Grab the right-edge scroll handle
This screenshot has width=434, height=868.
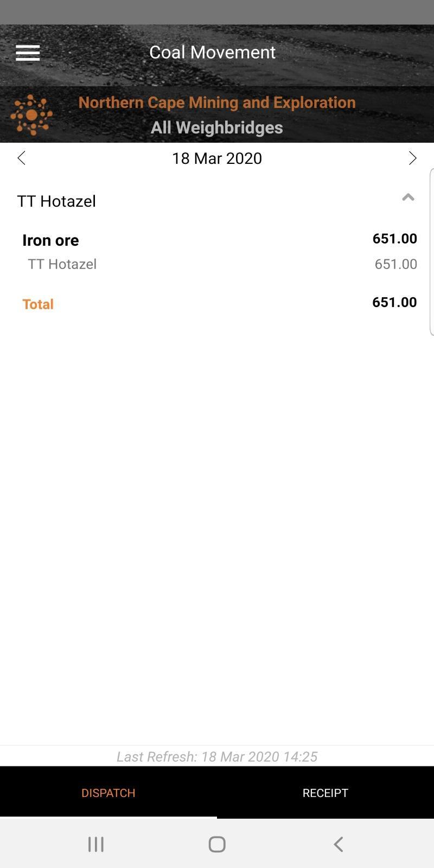point(432,252)
